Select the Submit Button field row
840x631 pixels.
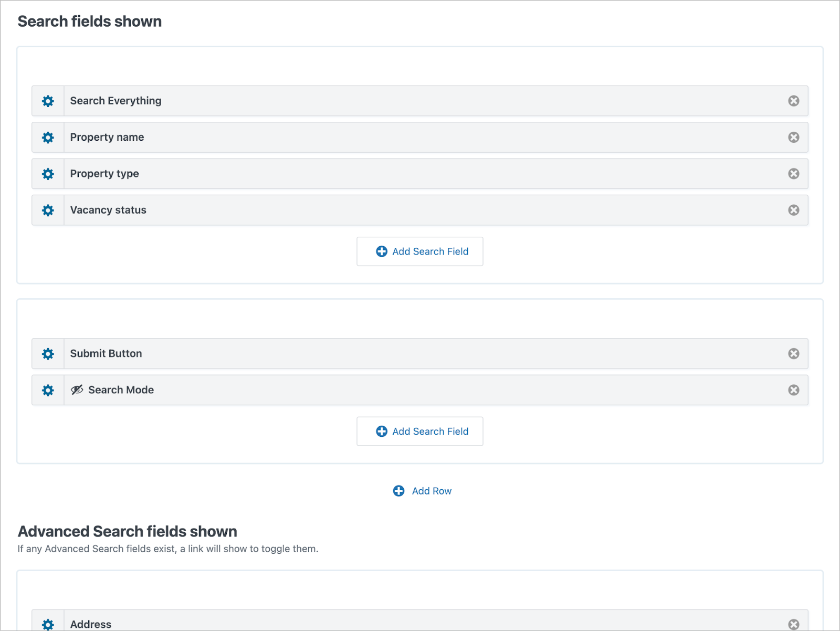(420, 354)
